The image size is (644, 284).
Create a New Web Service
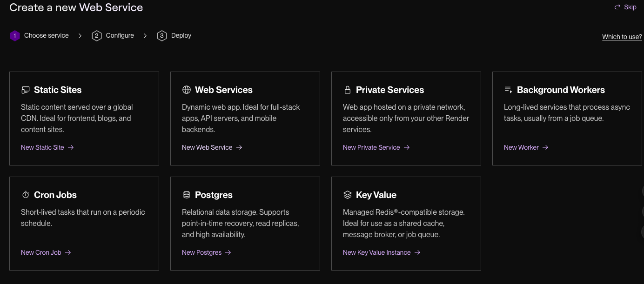point(212,147)
